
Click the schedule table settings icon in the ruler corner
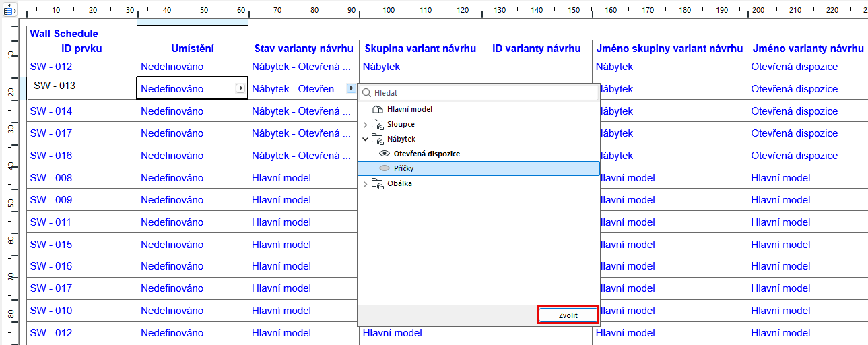tap(11, 10)
